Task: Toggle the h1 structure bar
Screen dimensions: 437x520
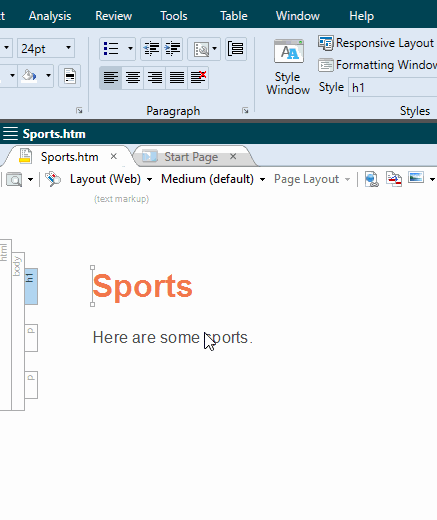Action: (31, 286)
